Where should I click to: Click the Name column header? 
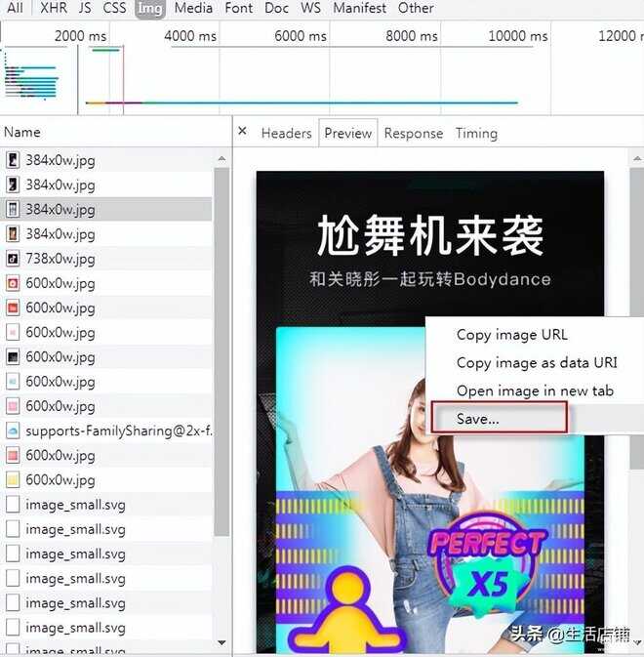coord(22,132)
